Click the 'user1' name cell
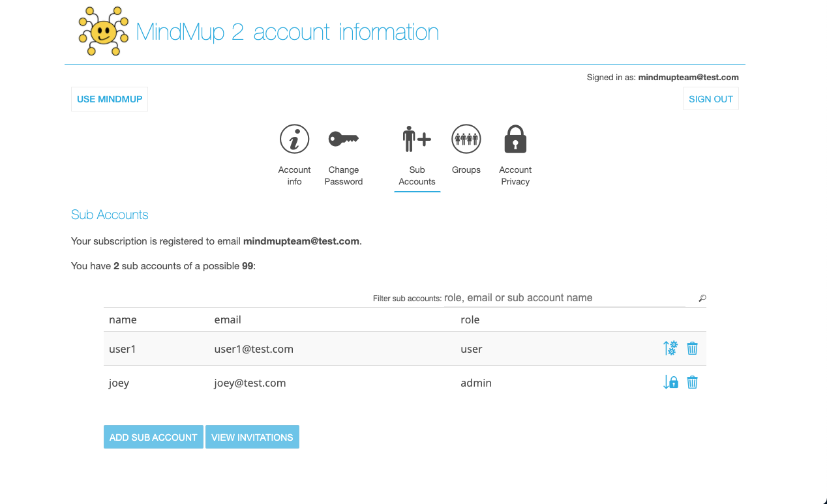 click(122, 349)
